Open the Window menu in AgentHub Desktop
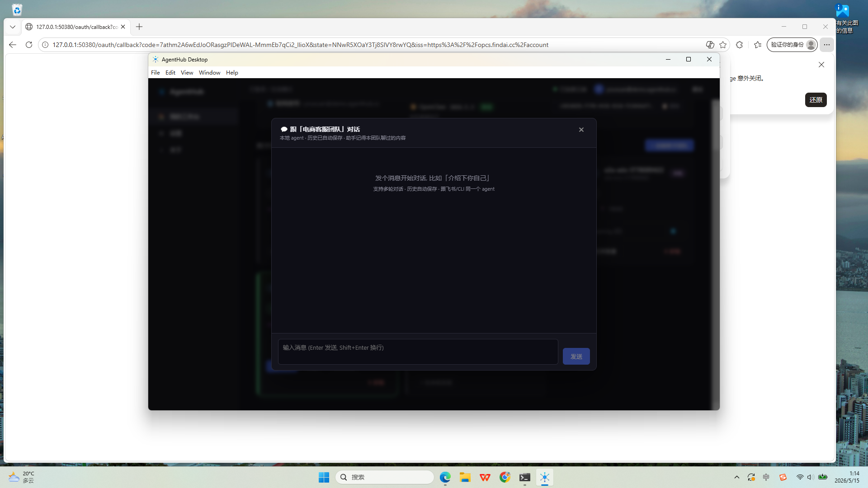Viewport: 868px width, 488px height. (209, 72)
